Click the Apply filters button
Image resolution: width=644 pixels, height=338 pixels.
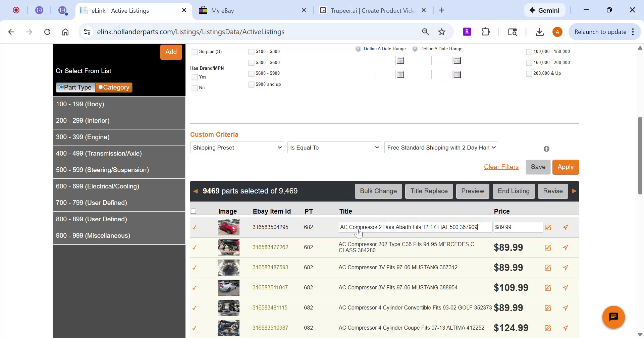pyautogui.click(x=565, y=167)
